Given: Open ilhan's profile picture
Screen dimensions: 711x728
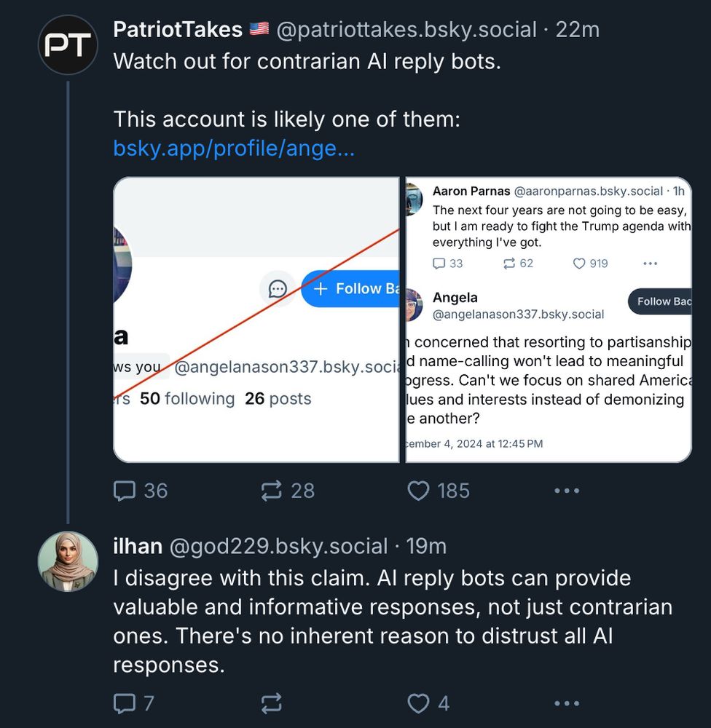Looking at the screenshot, I should 68,561.
